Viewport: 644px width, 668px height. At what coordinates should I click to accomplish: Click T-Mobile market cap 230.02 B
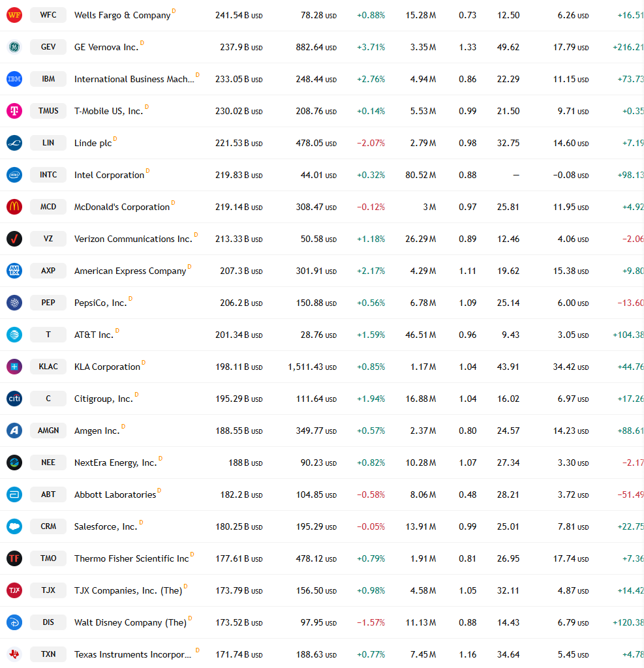click(239, 111)
